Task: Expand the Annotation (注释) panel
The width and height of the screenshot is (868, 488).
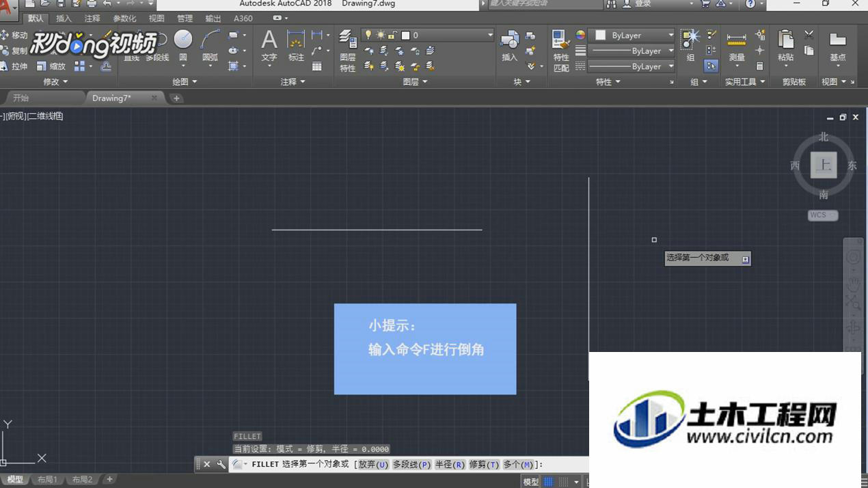Action: click(x=292, y=82)
